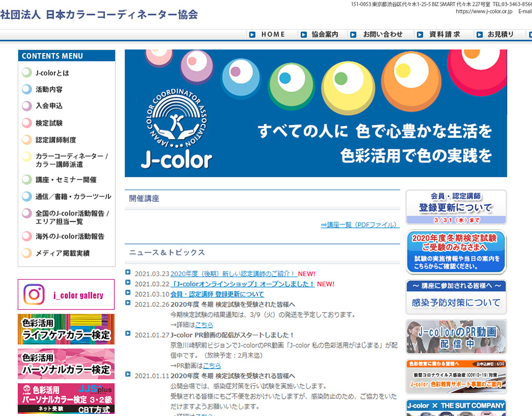
Task: Click こちら link under 2021.02.26 news
Action: 204,324
